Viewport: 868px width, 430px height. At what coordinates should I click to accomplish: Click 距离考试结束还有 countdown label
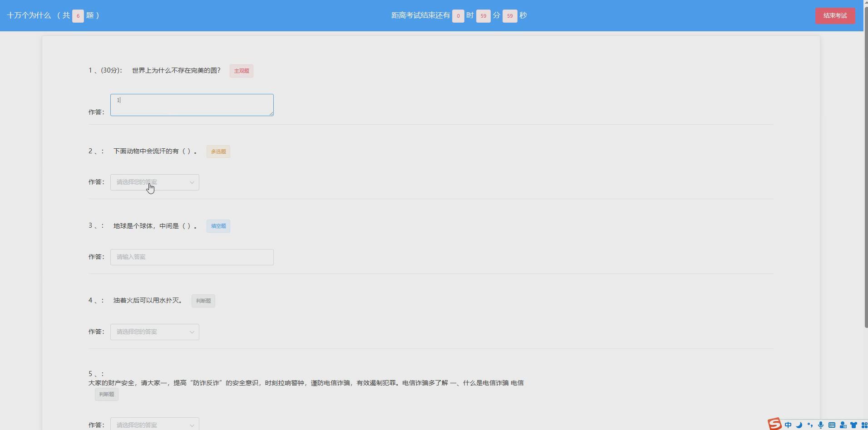421,15
